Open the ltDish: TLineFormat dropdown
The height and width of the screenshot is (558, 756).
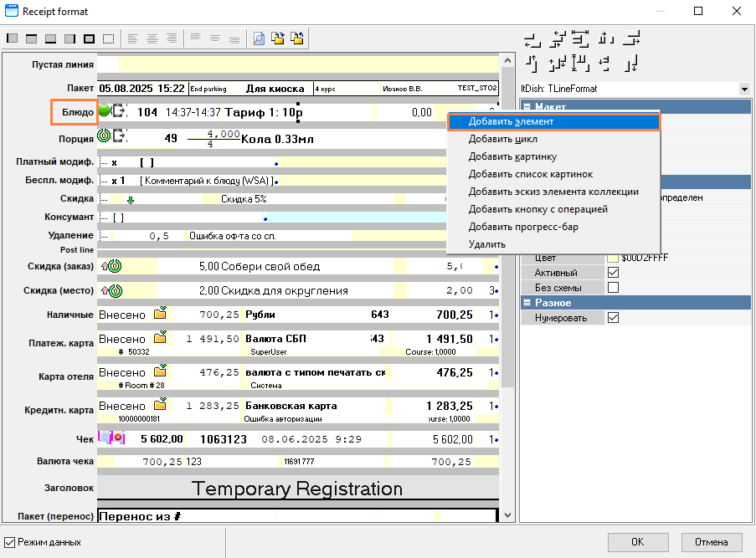point(743,89)
